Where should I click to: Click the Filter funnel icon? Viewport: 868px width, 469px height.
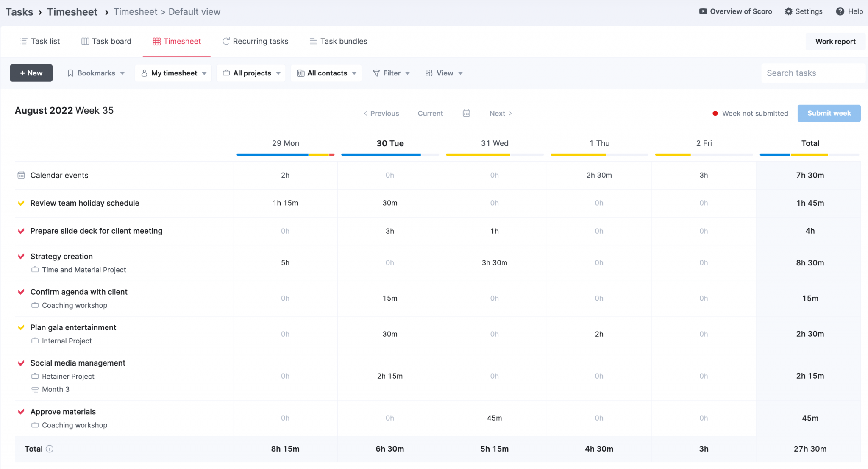pos(376,73)
